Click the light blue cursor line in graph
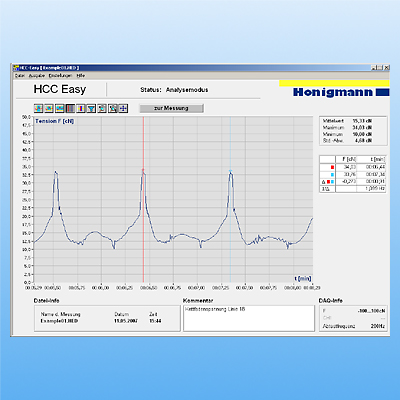 tap(230, 200)
